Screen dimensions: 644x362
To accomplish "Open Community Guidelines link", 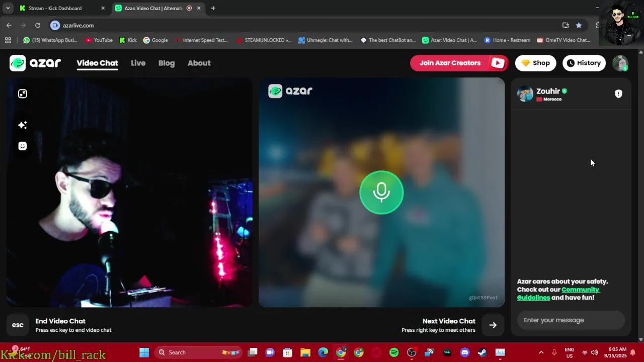I will tap(558, 293).
